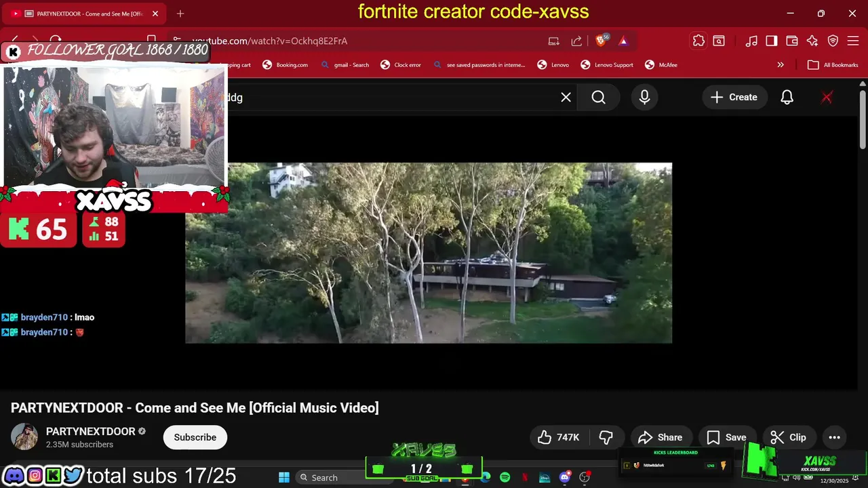Open the gmail - Search bookmark
This screenshot has width=868, height=488.
tap(344, 65)
